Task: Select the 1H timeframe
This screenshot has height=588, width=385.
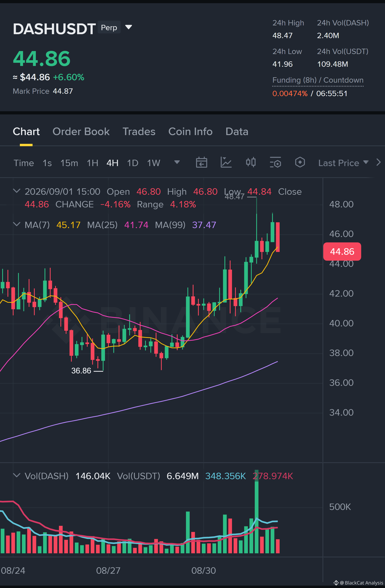Action: (x=92, y=163)
